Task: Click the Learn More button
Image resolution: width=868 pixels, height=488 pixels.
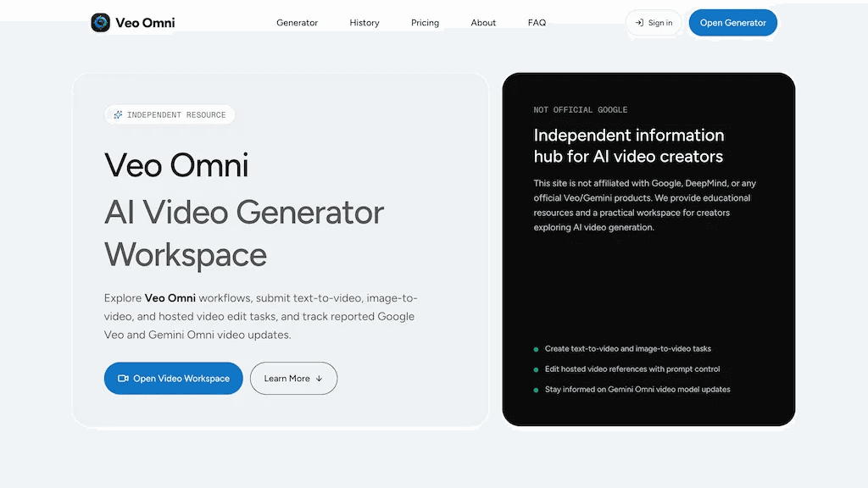Action: [x=293, y=379]
